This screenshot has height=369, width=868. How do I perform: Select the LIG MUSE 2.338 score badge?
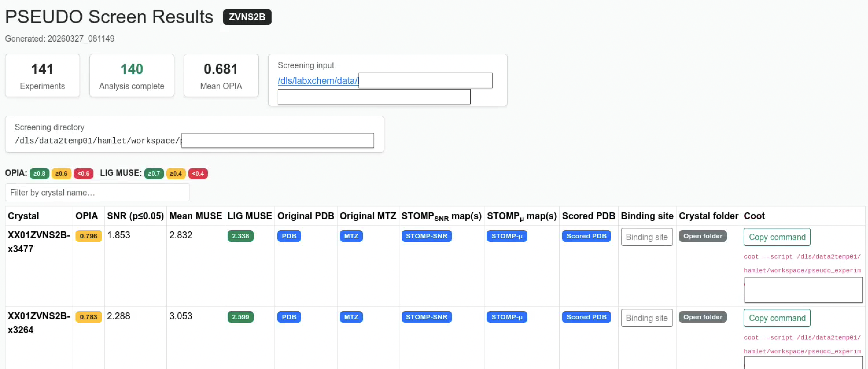point(240,236)
